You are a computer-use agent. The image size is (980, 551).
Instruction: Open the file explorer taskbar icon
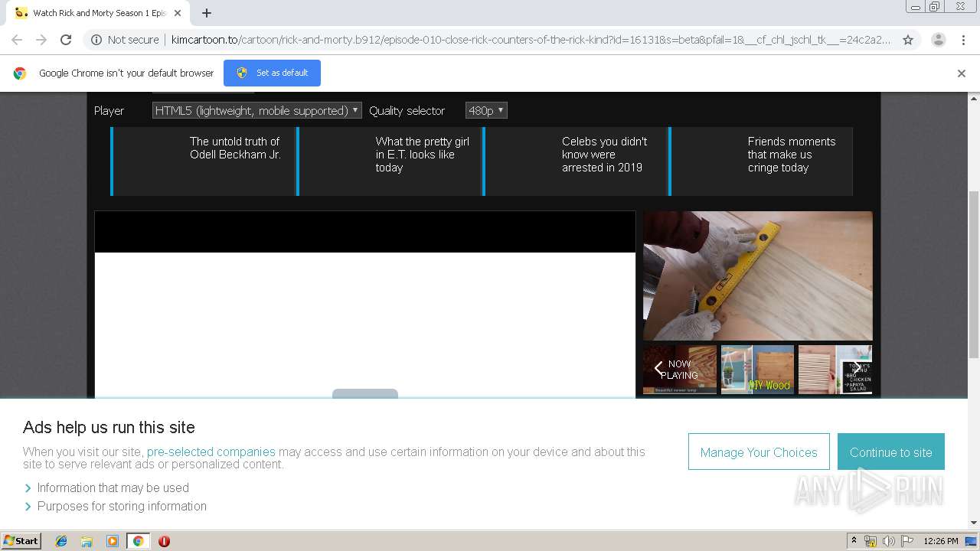[87, 541]
